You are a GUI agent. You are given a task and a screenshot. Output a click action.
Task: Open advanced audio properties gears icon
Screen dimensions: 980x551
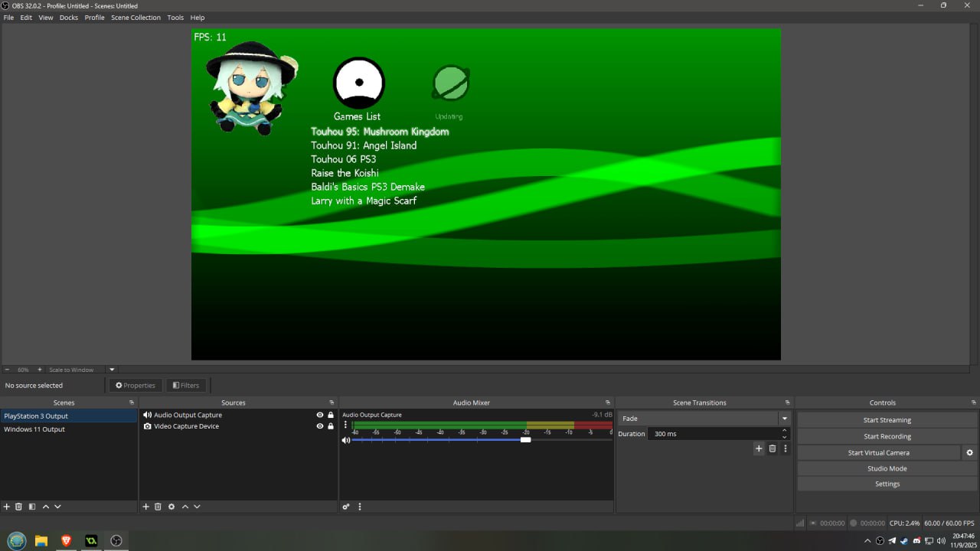tap(346, 507)
